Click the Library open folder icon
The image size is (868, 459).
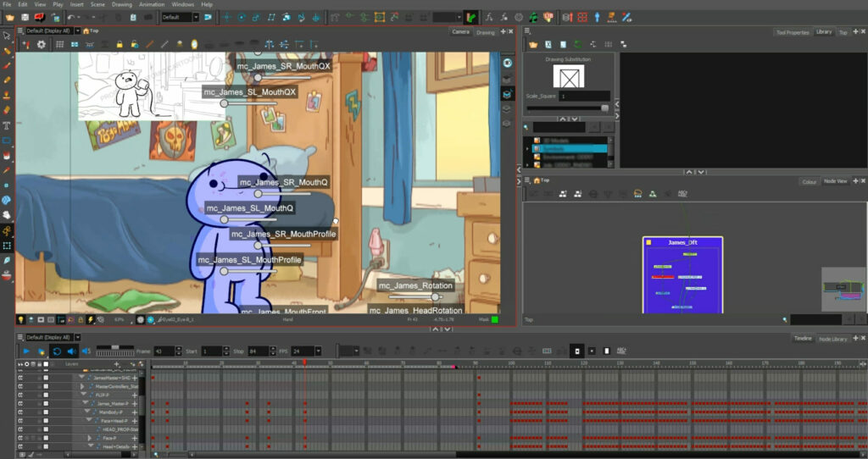pyautogui.click(x=532, y=44)
